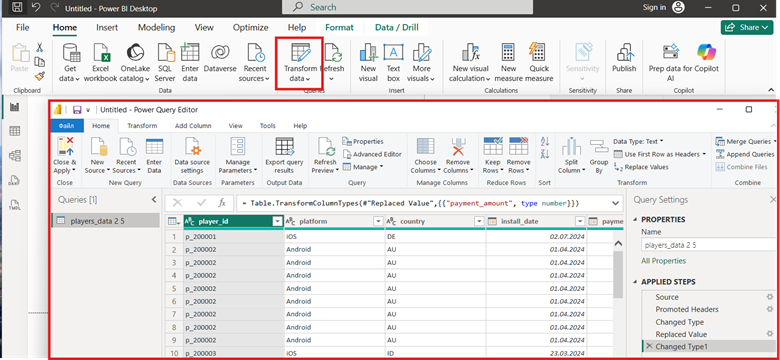Screen dimensions: 780x360
Task: Open Add Column tab in Power Query
Action: (193, 126)
